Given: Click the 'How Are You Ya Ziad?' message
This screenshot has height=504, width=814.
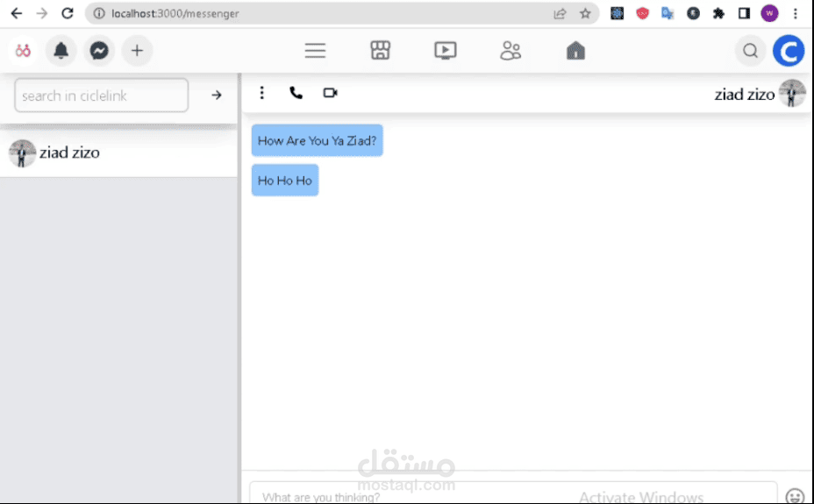Looking at the screenshot, I should point(318,140).
